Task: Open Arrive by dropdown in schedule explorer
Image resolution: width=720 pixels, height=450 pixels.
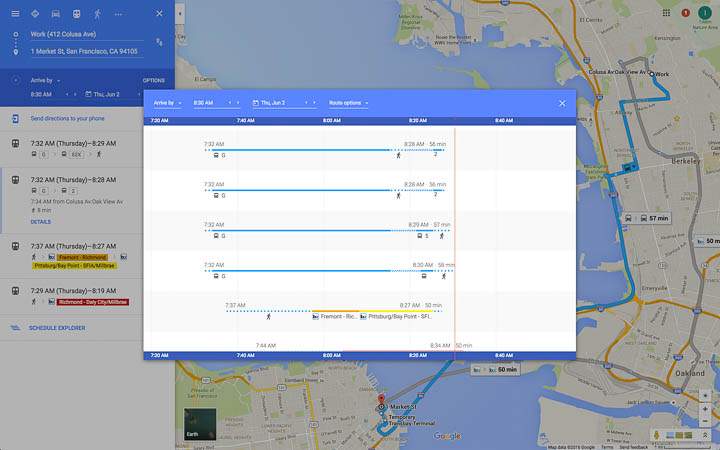Action: 167,103
